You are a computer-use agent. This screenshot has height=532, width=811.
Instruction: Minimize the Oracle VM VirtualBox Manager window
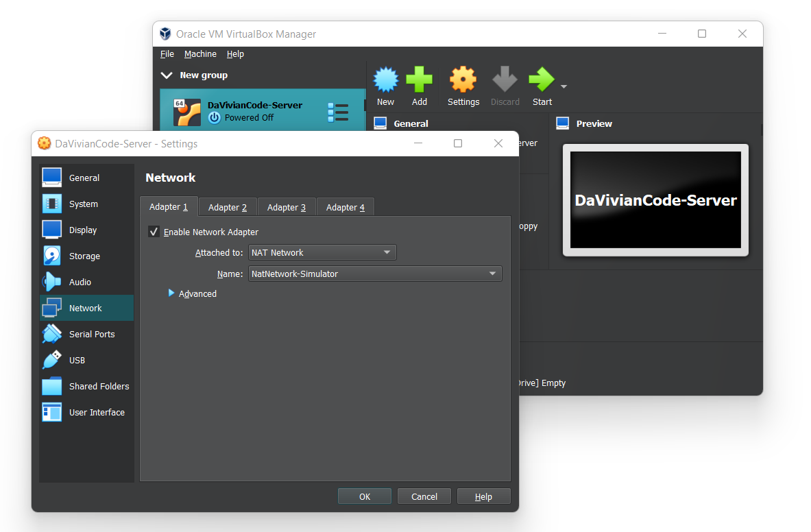(x=662, y=34)
